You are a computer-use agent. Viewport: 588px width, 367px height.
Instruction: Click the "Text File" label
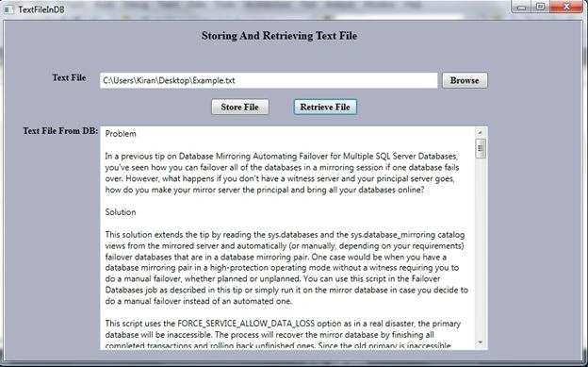69,77
